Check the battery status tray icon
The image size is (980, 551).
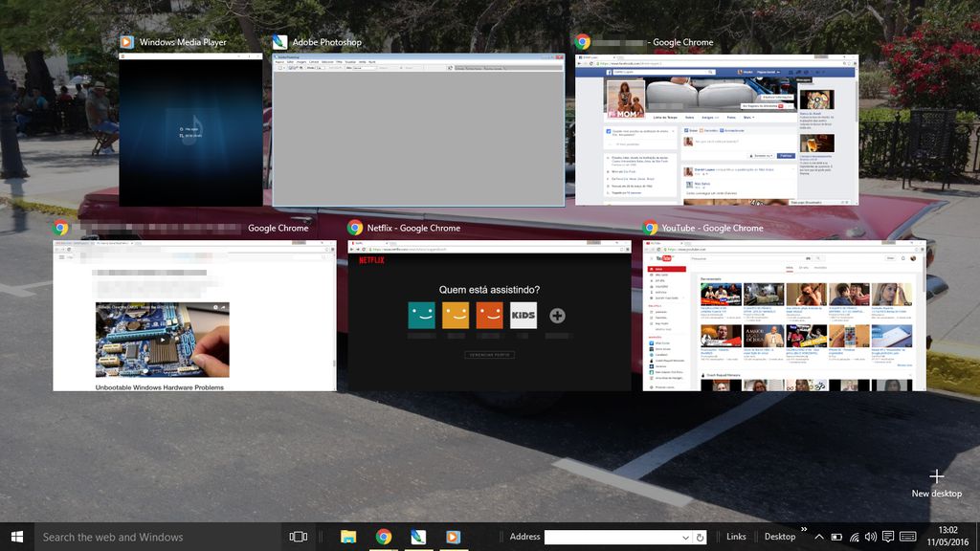tap(836, 537)
